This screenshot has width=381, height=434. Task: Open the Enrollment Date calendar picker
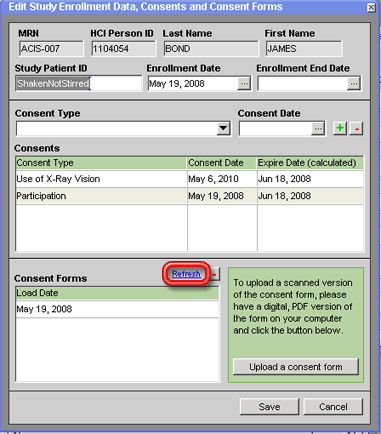point(244,84)
